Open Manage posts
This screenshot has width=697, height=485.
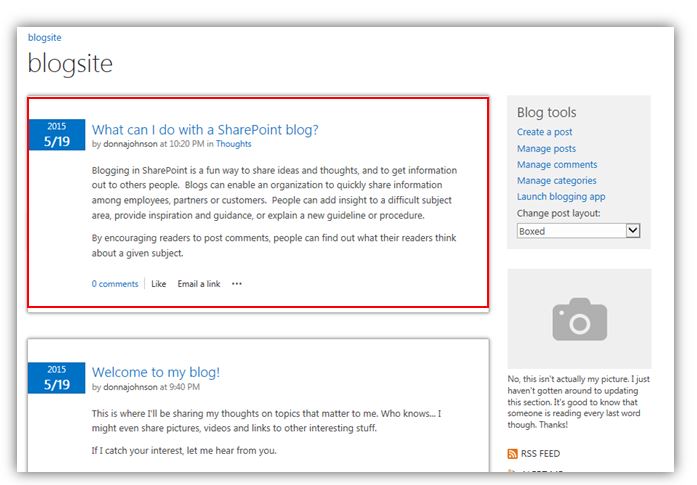tap(546, 148)
